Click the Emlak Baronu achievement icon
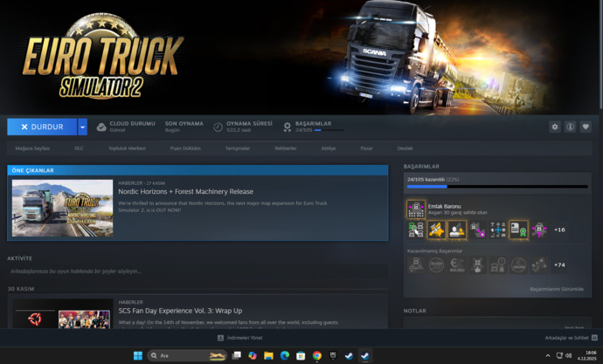The width and height of the screenshot is (603, 364). point(416,209)
